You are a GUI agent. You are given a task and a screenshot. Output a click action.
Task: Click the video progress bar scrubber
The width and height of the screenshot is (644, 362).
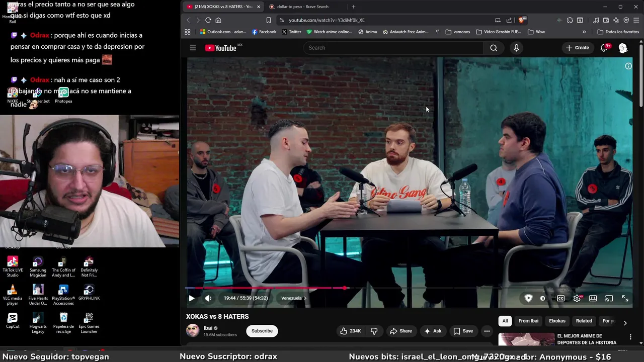(345, 288)
